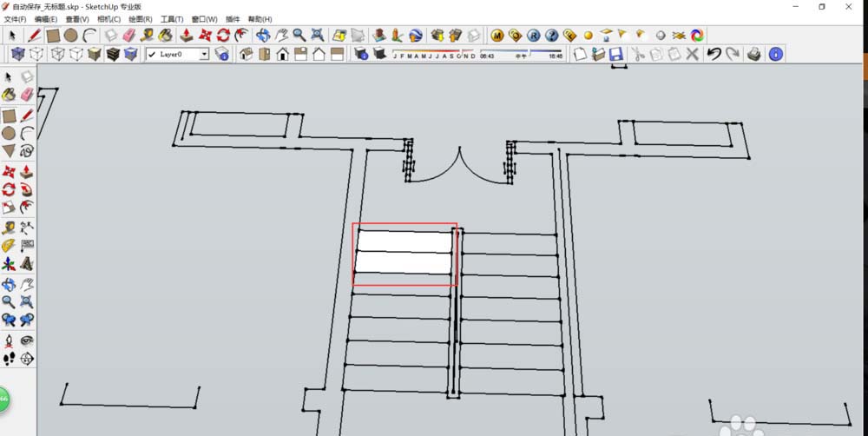Click the Tape Measure in top toolbar
Image resolution: width=868 pixels, height=436 pixels.
(148, 36)
